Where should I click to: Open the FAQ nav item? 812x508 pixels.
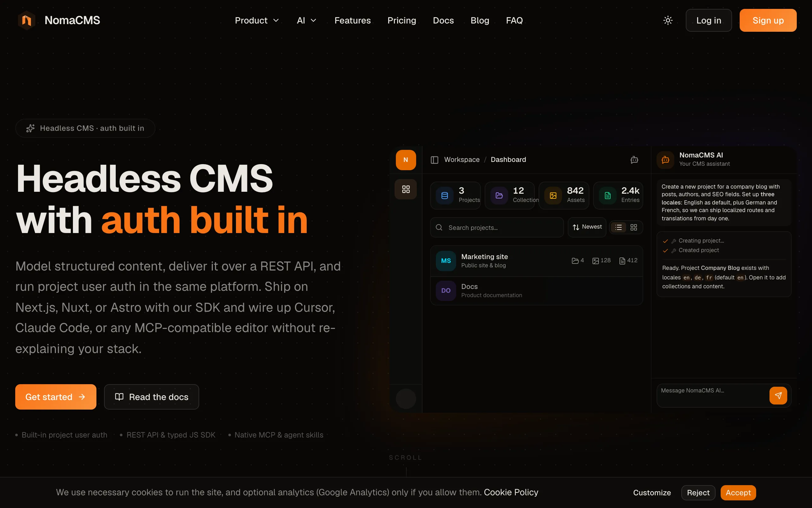point(514,20)
